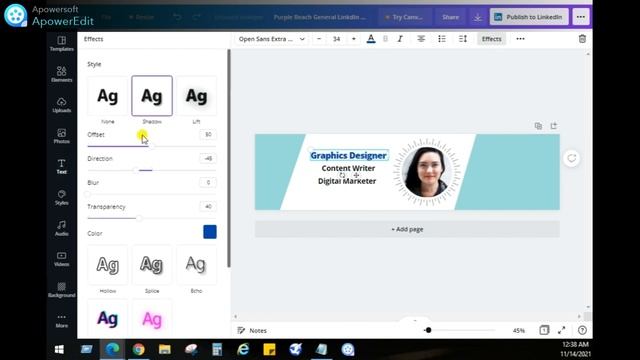Click the text alignment icon
640x360 pixels.
(x=421, y=39)
